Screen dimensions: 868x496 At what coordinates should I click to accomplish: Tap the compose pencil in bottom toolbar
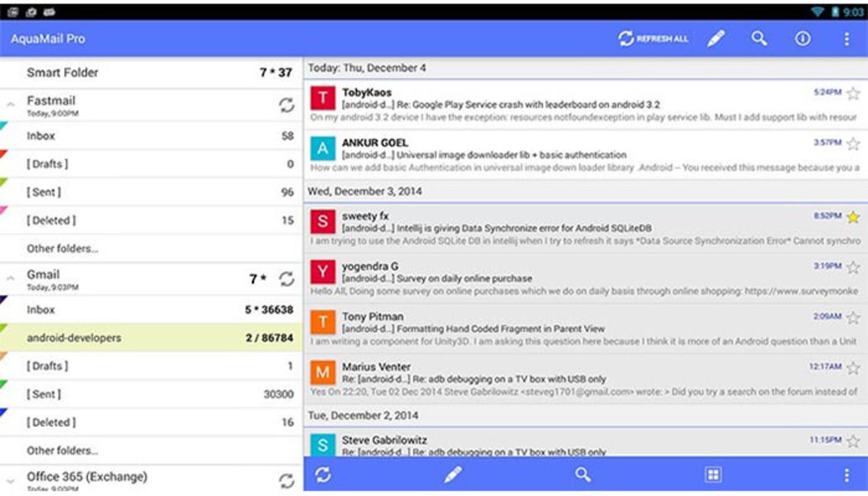453,474
